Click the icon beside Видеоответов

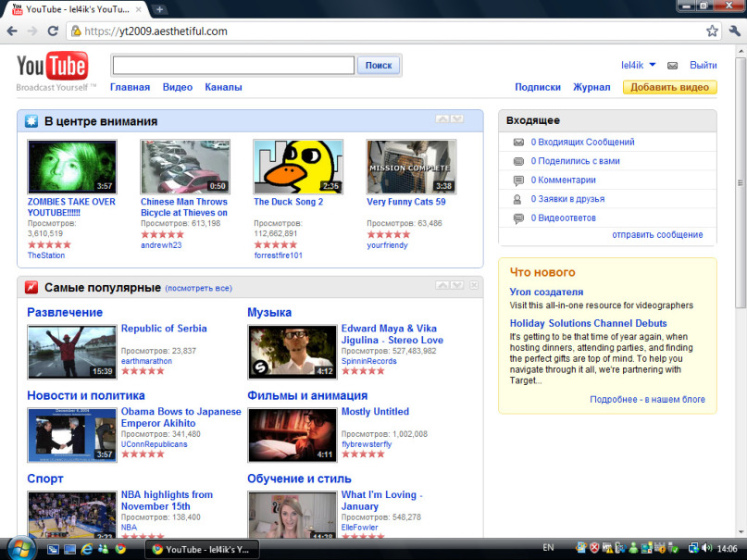tap(518, 218)
